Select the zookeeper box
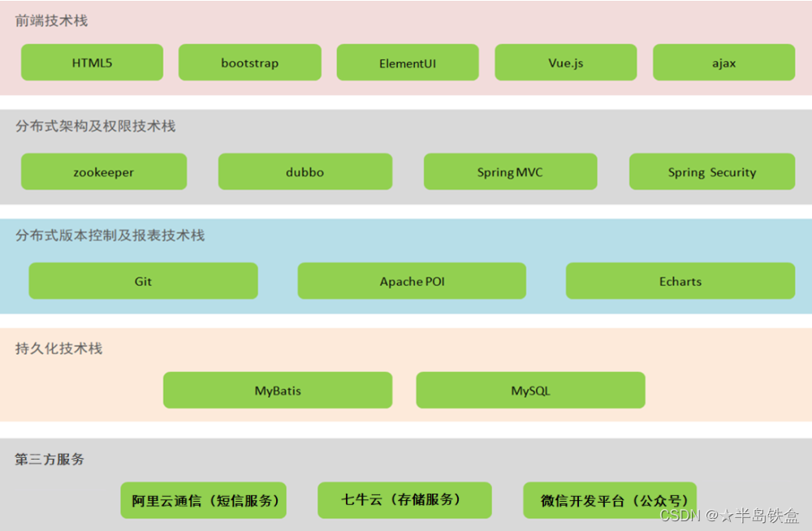Screen dimensions: 812x531 click(x=104, y=171)
